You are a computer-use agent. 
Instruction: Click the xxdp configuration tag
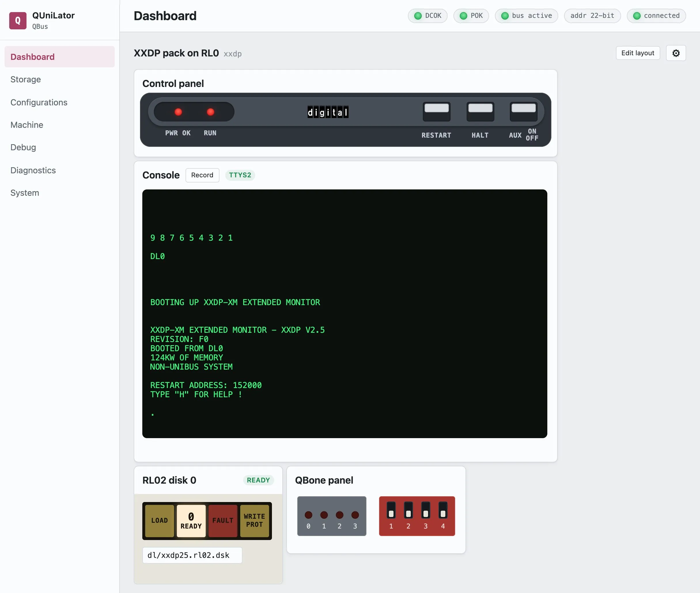pos(233,54)
